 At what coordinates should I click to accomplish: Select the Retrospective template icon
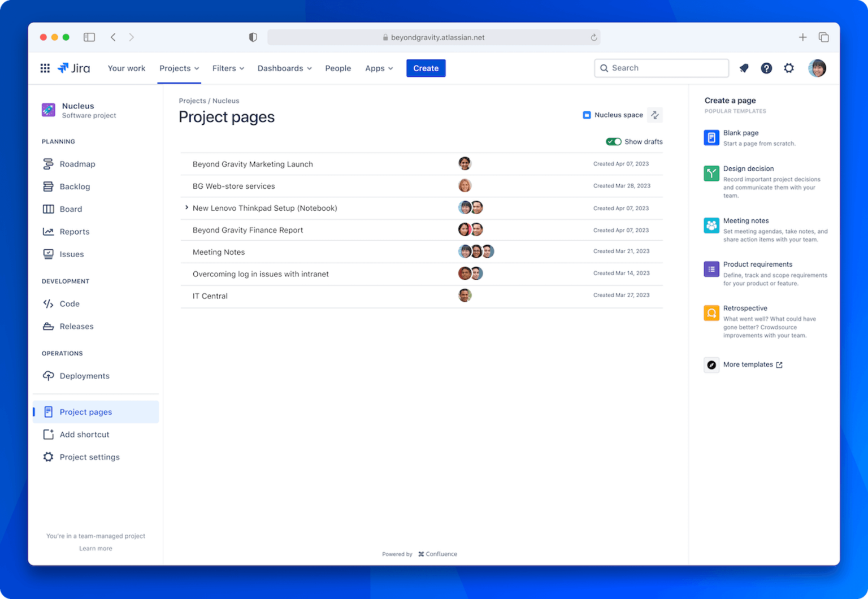711,312
